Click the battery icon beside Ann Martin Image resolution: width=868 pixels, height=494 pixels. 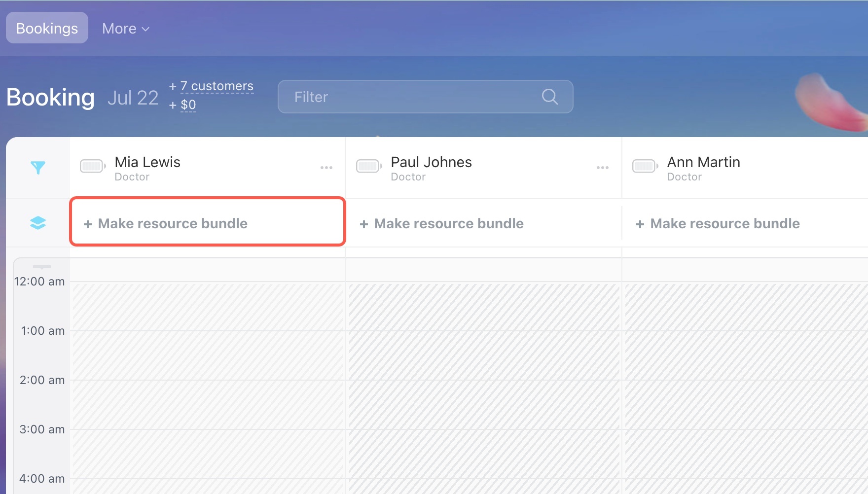pos(645,167)
